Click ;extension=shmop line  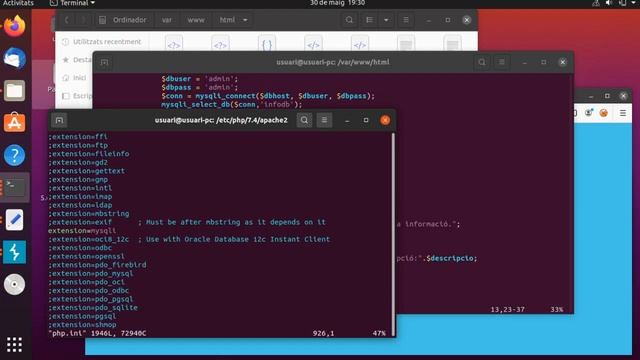click(x=82, y=325)
